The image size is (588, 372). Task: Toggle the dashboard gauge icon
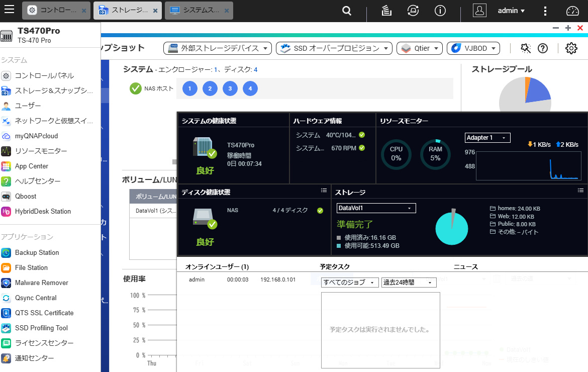point(572,11)
